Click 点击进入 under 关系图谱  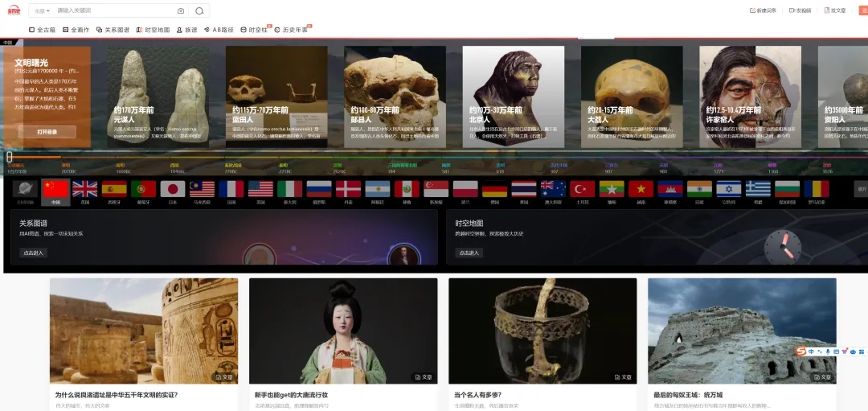click(34, 253)
